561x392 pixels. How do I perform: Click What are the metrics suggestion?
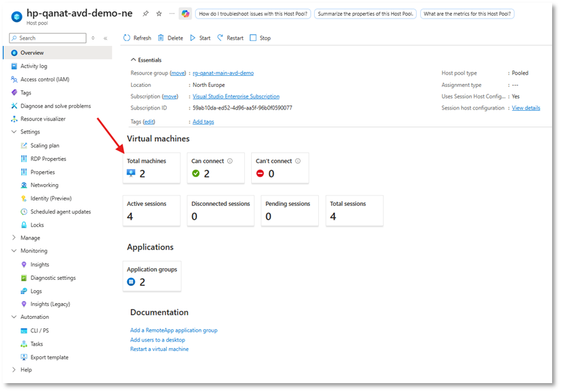pyautogui.click(x=467, y=14)
